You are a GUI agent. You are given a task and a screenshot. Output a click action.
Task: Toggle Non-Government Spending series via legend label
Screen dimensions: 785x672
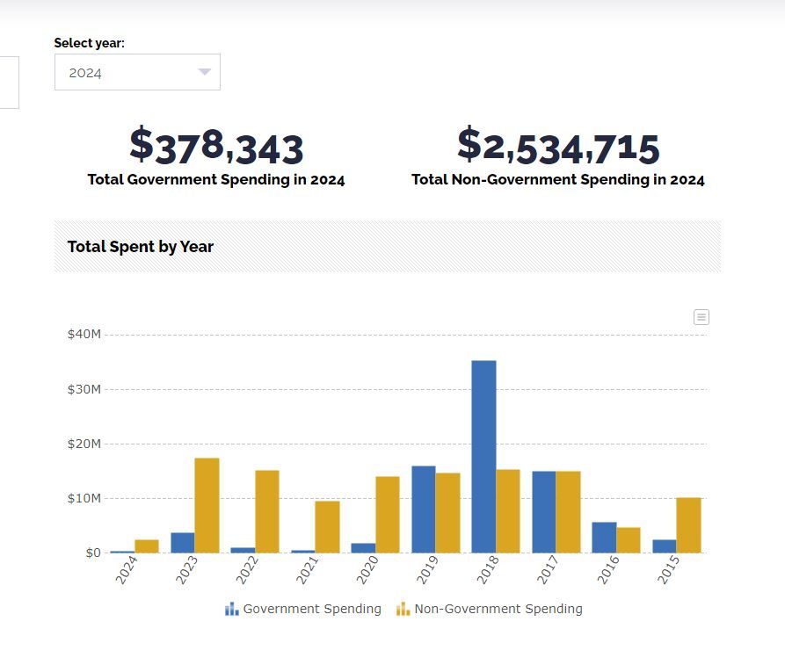click(x=498, y=609)
